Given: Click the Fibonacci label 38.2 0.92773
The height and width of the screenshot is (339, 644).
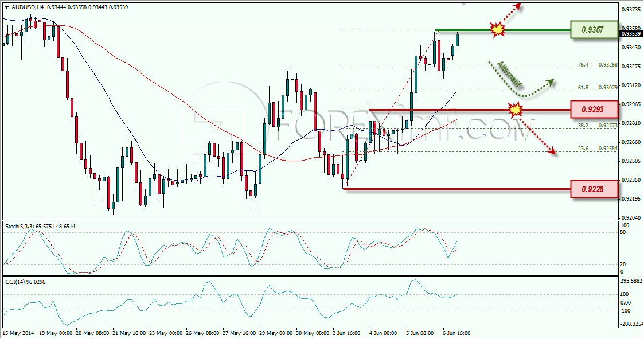Looking at the screenshot, I should pos(598,125).
